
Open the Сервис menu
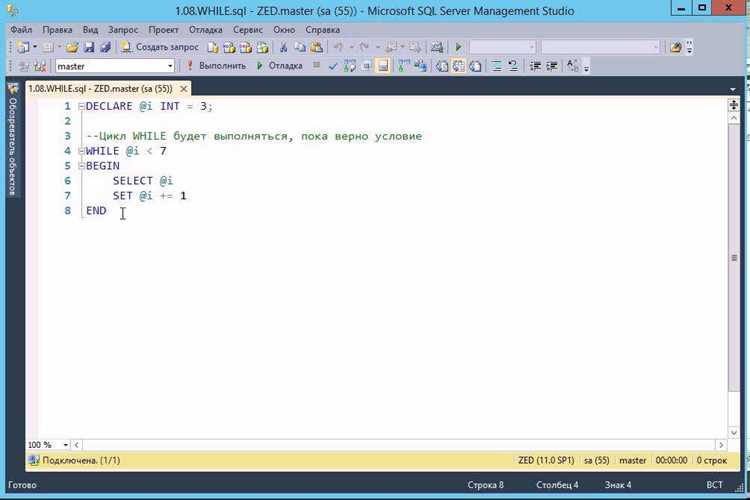248,30
